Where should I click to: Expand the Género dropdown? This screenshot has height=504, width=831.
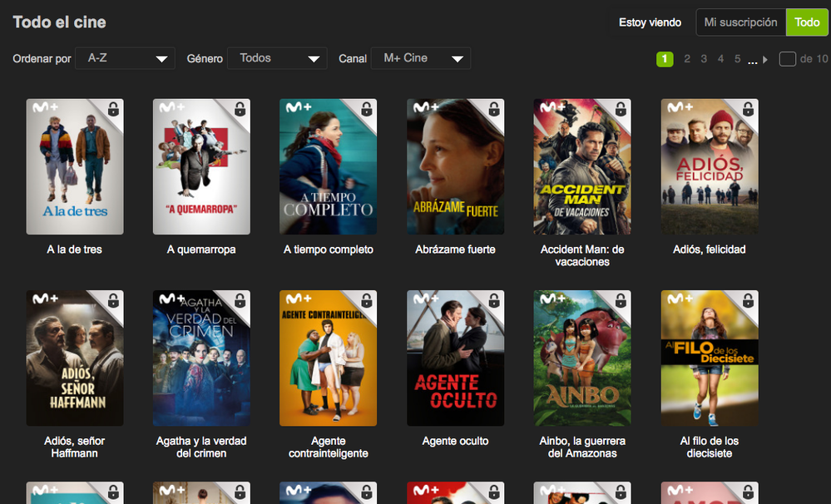coord(277,58)
